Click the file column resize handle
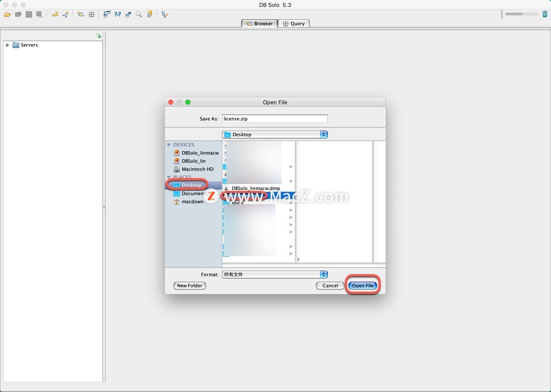Image resolution: width=551 pixels, height=392 pixels. 298,259
